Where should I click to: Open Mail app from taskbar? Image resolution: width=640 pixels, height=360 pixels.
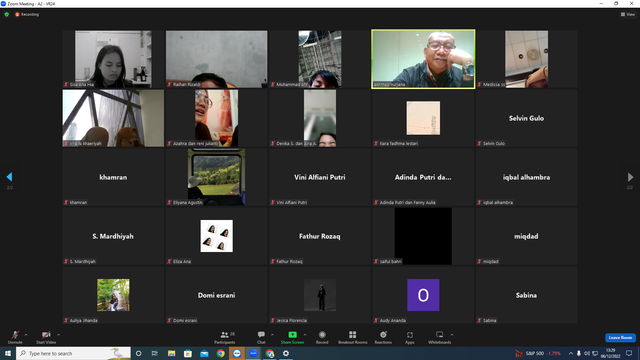coord(204,353)
